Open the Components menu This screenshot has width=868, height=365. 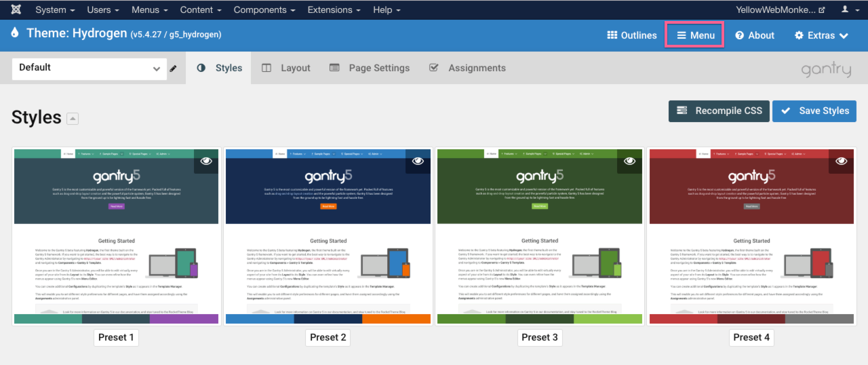(264, 9)
